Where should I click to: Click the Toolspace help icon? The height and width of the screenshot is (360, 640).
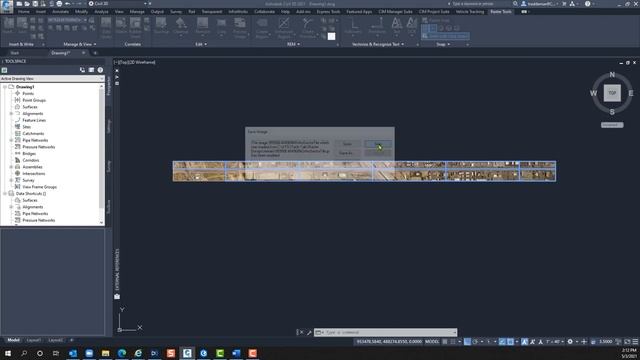pos(100,70)
